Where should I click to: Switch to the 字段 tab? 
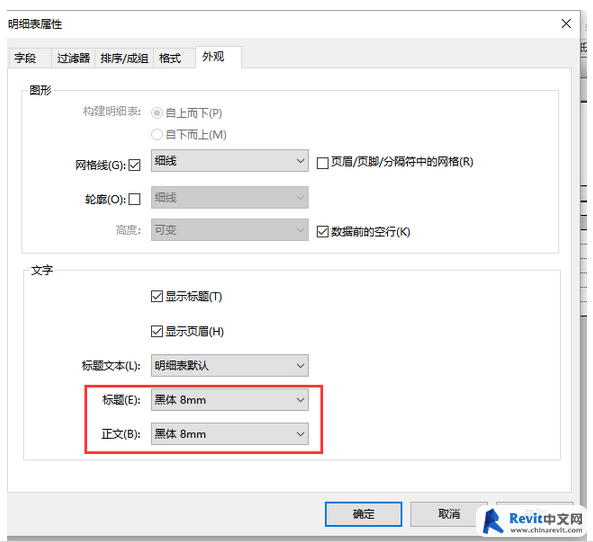pyautogui.click(x=29, y=58)
